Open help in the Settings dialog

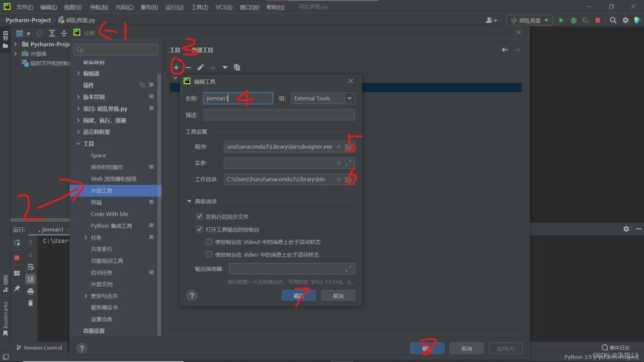click(82, 349)
